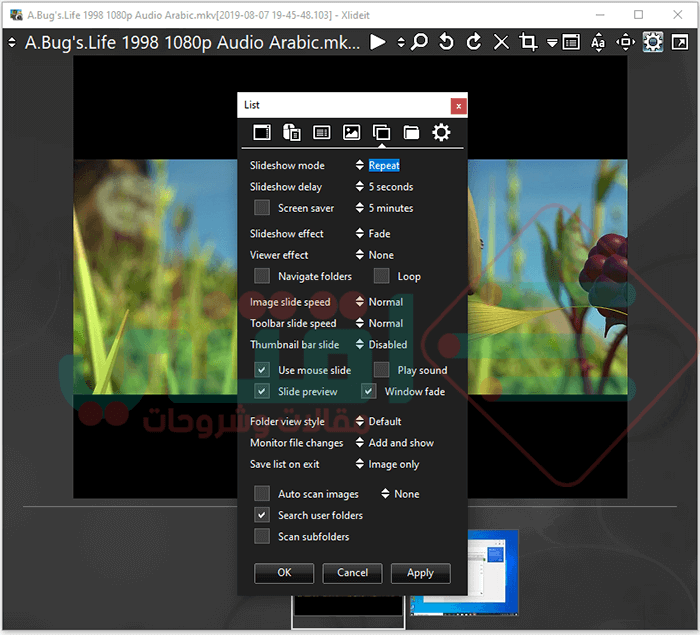Screen dimensions: 700x635
Task: Change Toolbar slide speed selector
Action: [x=359, y=323]
